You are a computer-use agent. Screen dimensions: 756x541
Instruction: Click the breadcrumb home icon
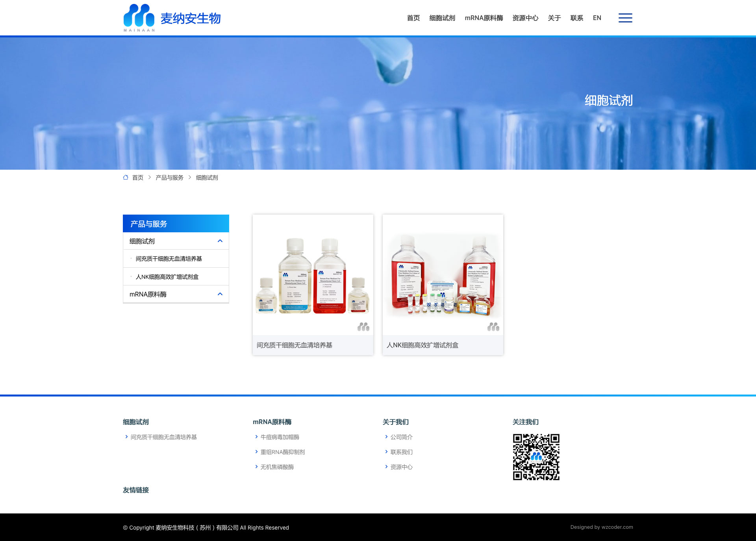point(126,177)
